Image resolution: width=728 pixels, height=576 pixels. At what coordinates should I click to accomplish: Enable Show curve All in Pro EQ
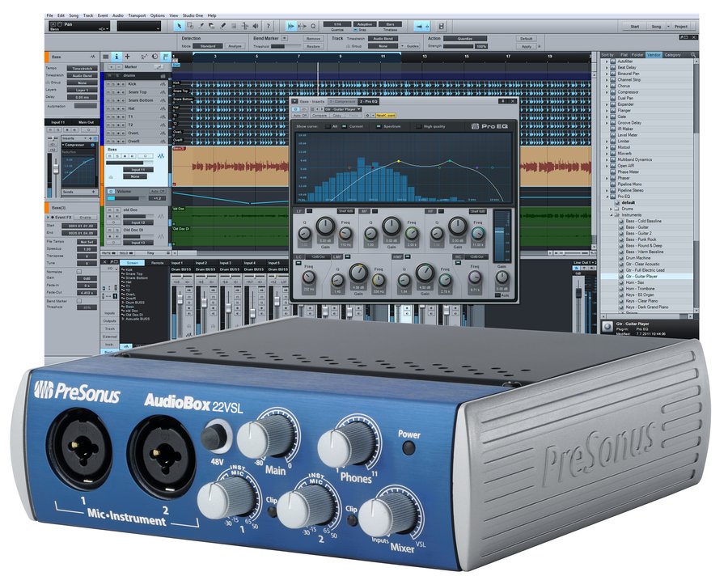[328, 126]
